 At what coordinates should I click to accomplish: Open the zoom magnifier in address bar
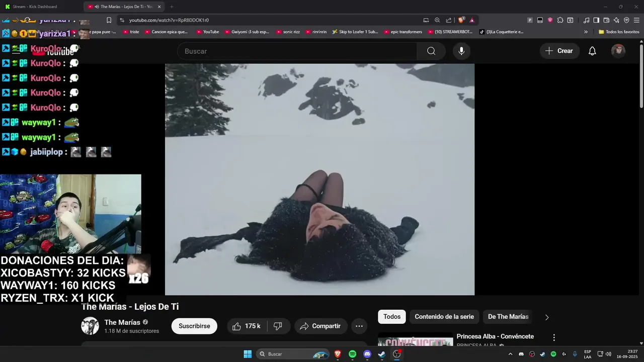[437, 20]
